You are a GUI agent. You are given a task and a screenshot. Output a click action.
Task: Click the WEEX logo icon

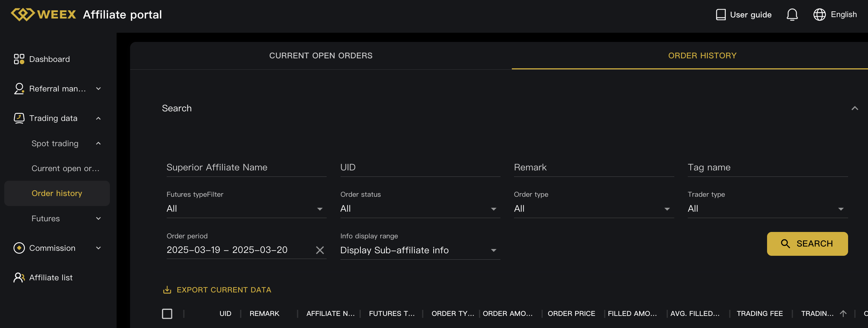[23, 15]
